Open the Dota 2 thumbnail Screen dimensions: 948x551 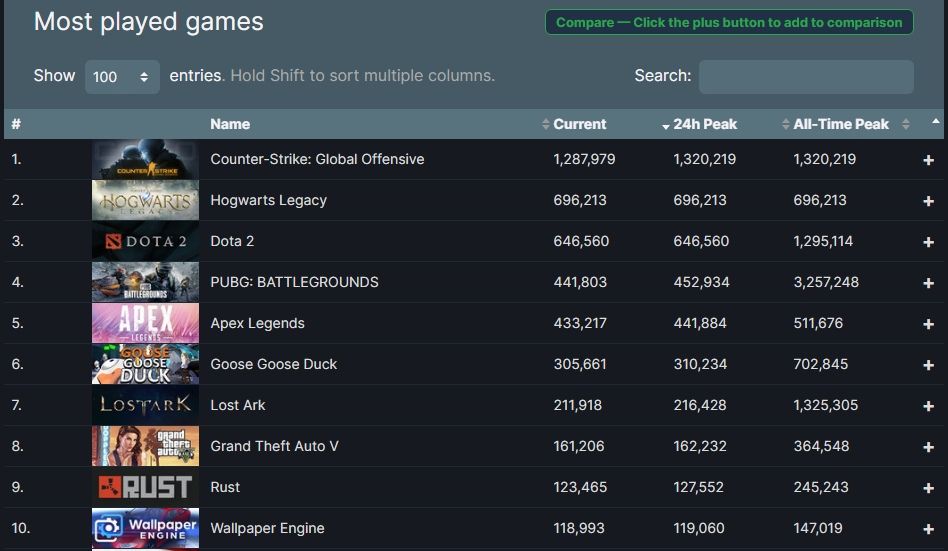(x=145, y=241)
